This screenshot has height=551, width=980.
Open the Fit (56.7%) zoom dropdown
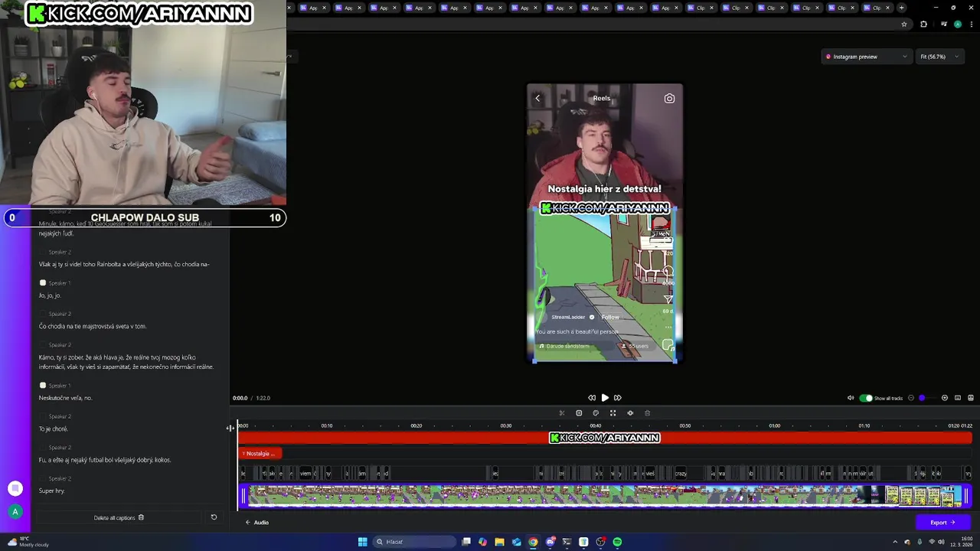point(939,57)
